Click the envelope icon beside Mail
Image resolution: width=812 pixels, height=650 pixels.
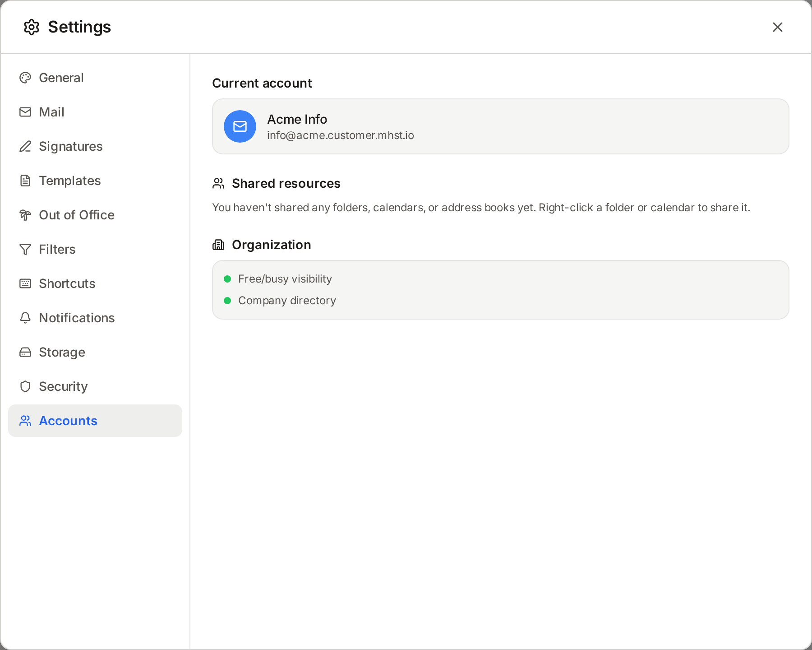tap(25, 112)
